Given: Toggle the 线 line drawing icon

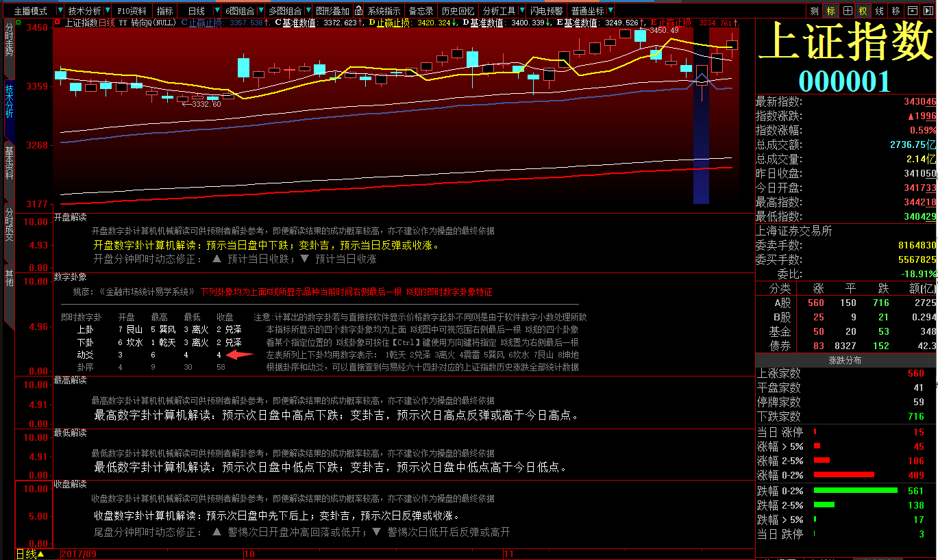Looking at the screenshot, I should point(880,11).
